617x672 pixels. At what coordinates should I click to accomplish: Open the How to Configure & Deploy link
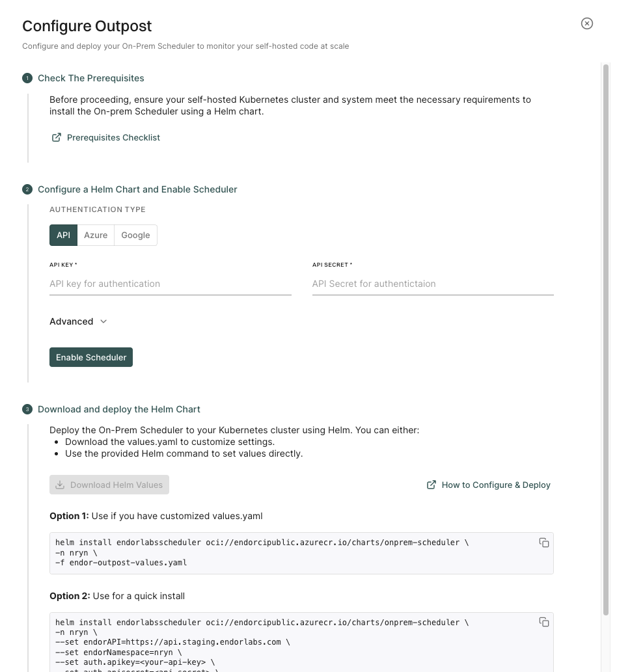(x=496, y=485)
